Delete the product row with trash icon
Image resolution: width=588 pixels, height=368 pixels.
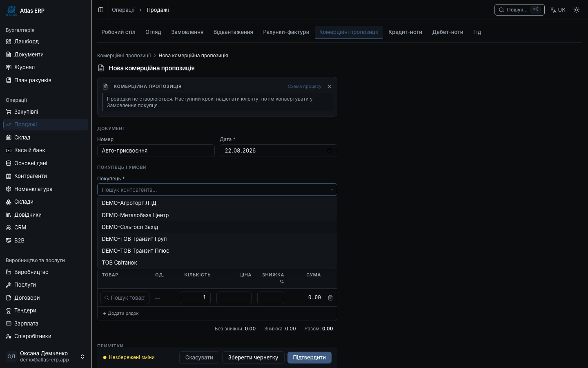coord(330,298)
